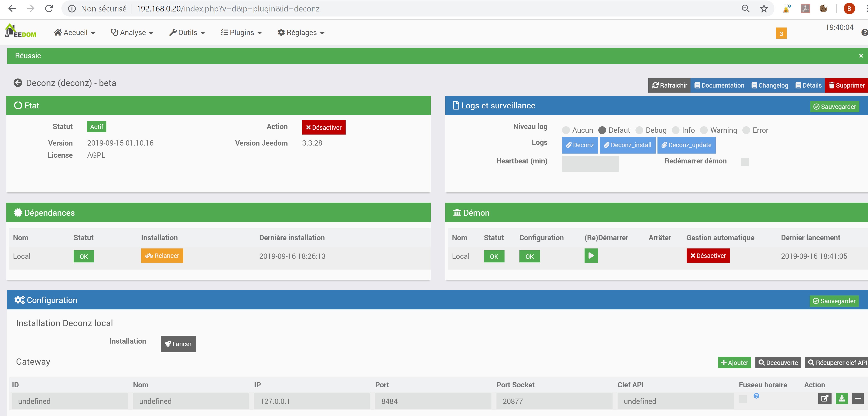
Task: Click Lancer installation button
Action: (x=178, y=344)
